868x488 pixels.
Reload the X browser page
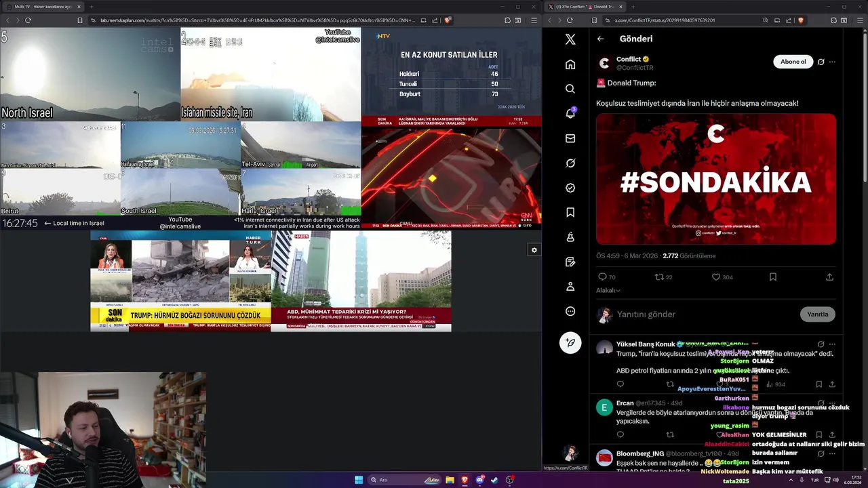coord(570,20)
